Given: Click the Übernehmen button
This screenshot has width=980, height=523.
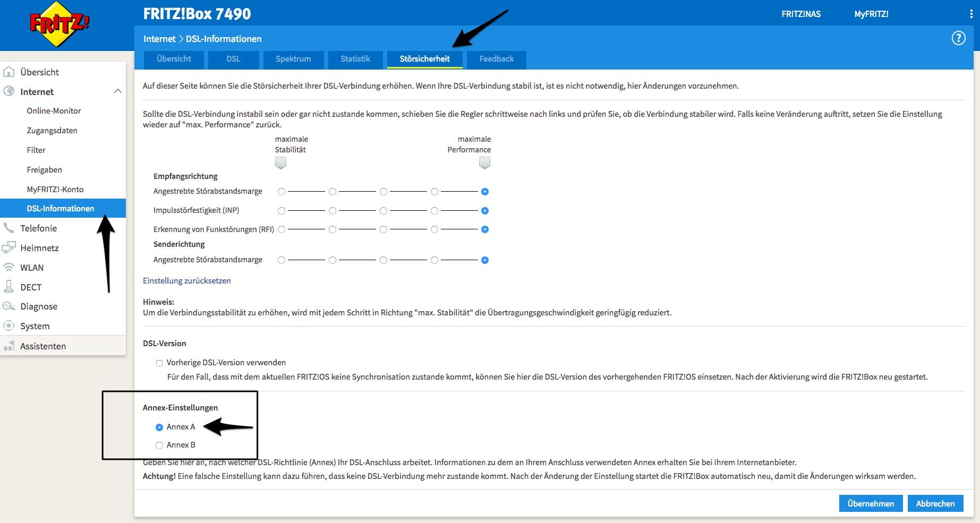Looking at the screenshot, I should (x=871, y=503).
